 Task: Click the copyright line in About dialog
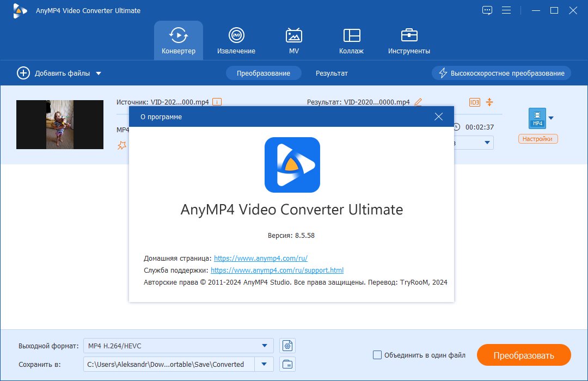296,282
